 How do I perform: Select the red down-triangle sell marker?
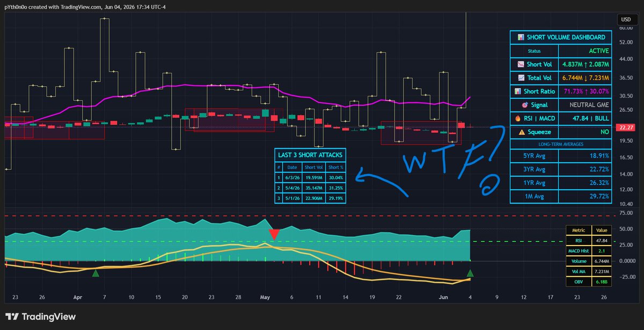[274, 234]
